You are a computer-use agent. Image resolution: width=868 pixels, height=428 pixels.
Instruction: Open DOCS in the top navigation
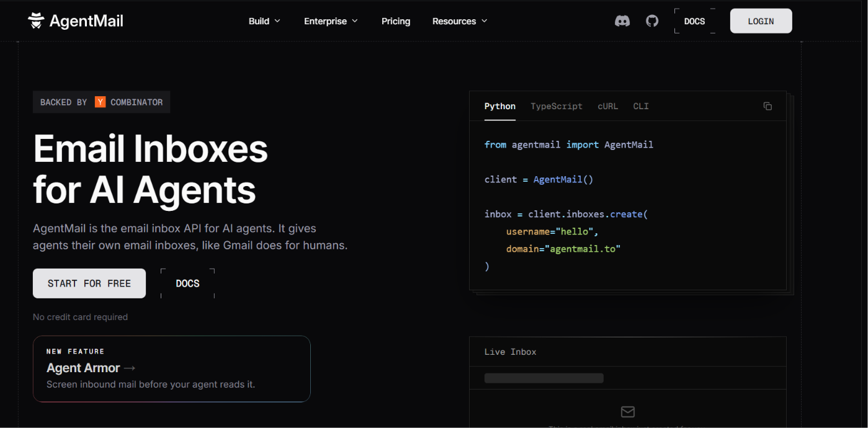coord(694,21)
